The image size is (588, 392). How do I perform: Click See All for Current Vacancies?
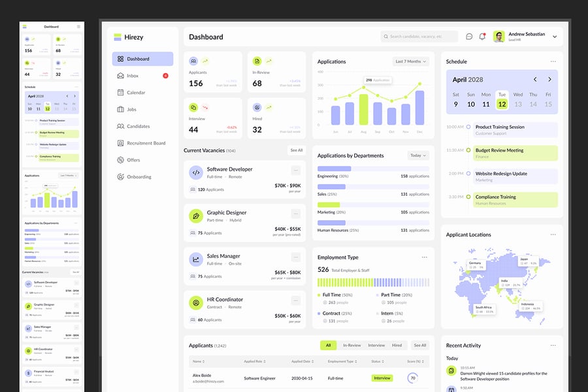(296, 150)
